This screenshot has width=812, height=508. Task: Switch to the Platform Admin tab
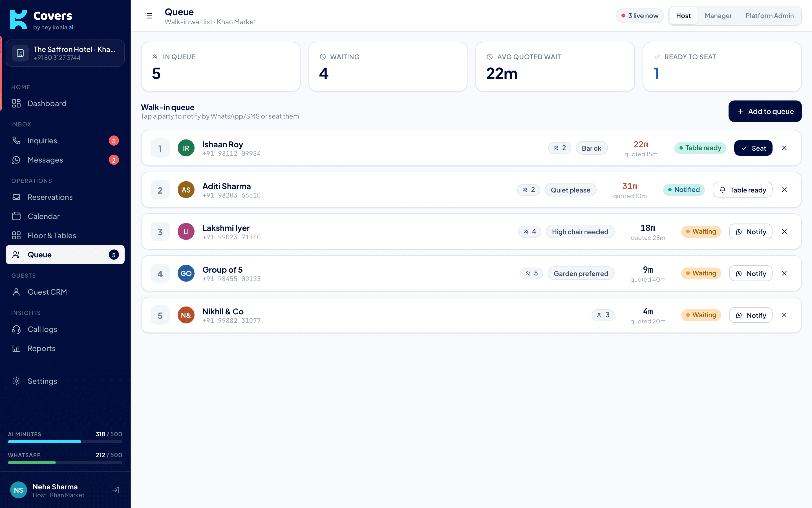coord(769,16)
